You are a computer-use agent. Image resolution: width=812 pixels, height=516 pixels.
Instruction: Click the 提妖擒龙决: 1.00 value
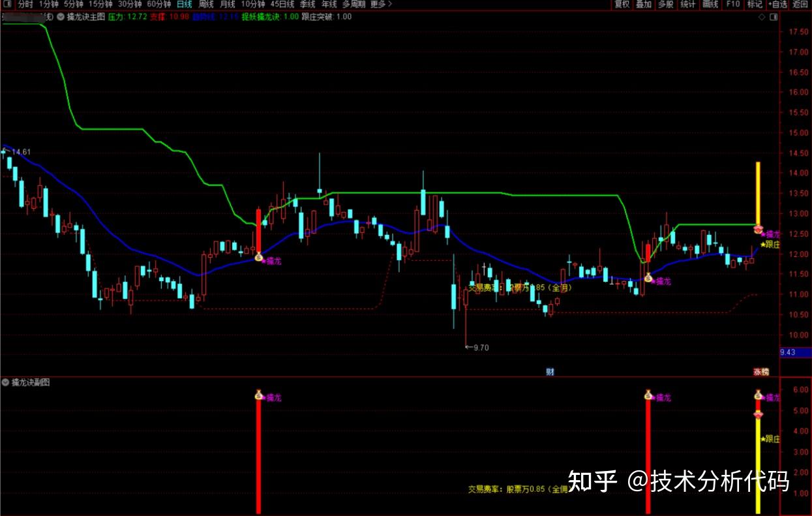click(x=270, y=17)
